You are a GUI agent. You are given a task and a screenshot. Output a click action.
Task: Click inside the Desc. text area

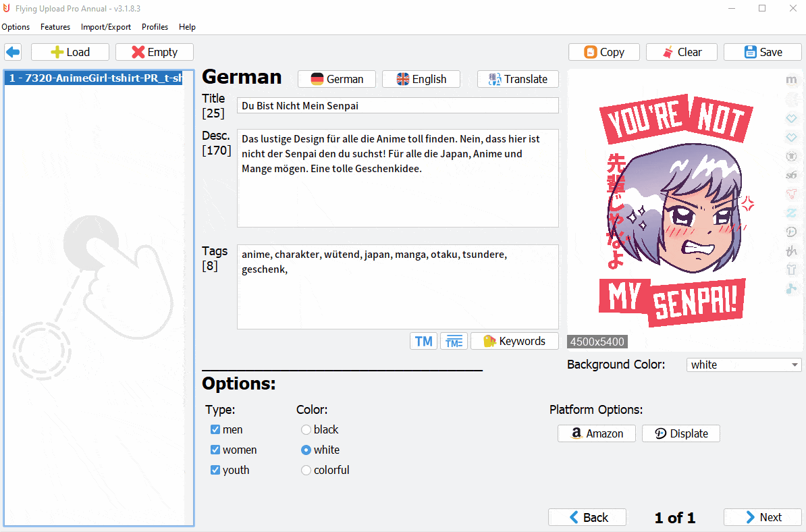pyautogui.click(x=398, y=178)
